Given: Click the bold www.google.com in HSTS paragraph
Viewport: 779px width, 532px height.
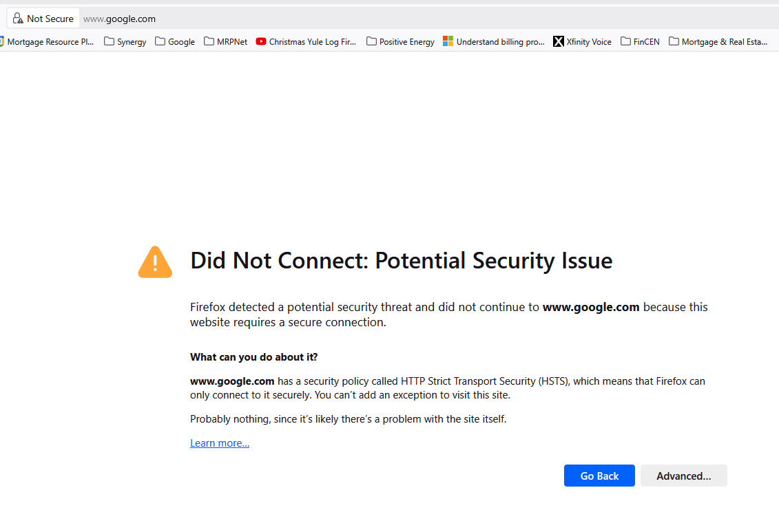Looking at the screenshot, I should coord(232,381).
